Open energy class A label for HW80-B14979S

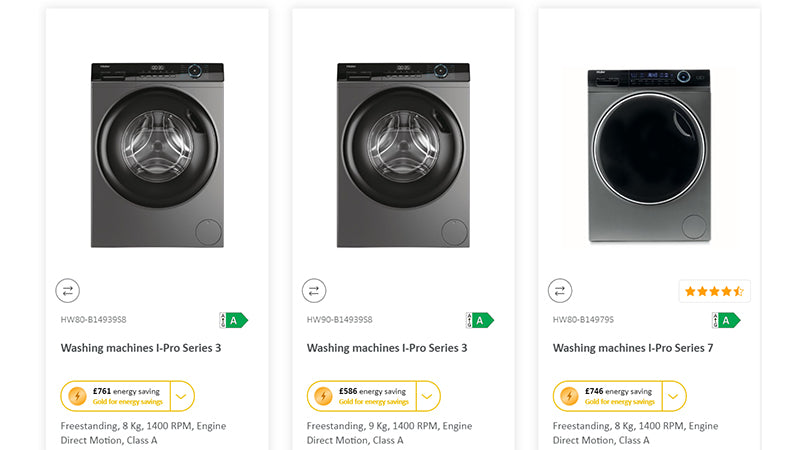coord(726,320)
